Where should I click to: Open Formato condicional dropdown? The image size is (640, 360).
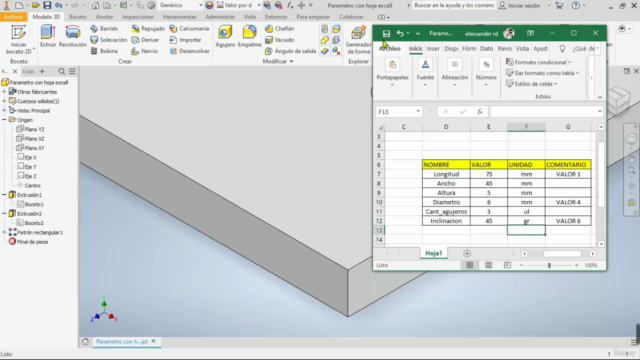(x=538, y=62)
